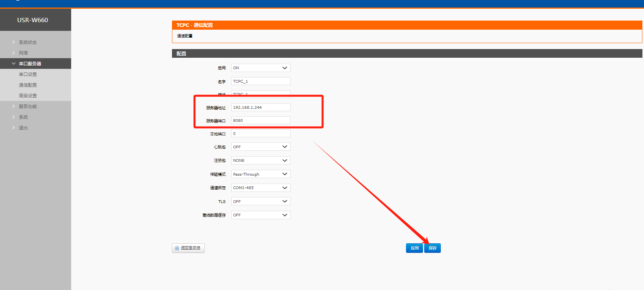This screenshot has width=644, height=290.
Task: Open the 心跳包 dropdown
Action: coord(261,147)
